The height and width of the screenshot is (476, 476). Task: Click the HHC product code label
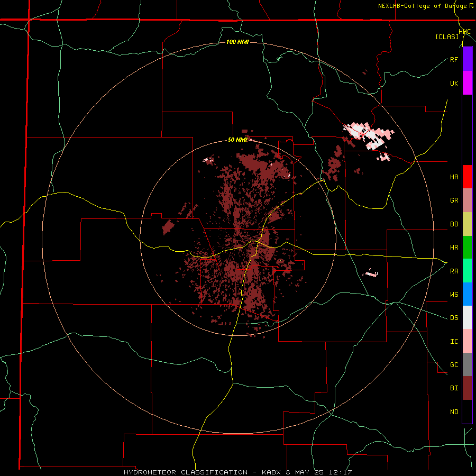pyautogui.click(x=465, y=32)
